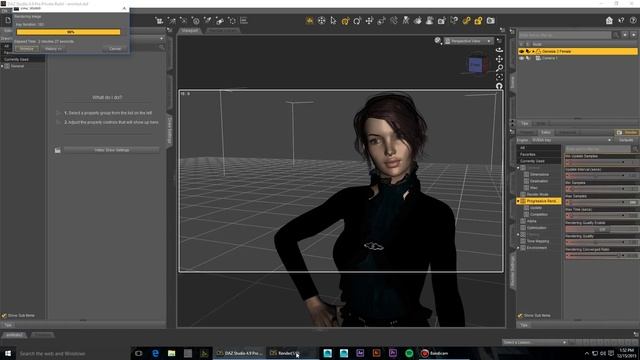The width and height of the screenshot is (640, 360).
Task: Click the Render Settings filter search field
Action: 598,149
